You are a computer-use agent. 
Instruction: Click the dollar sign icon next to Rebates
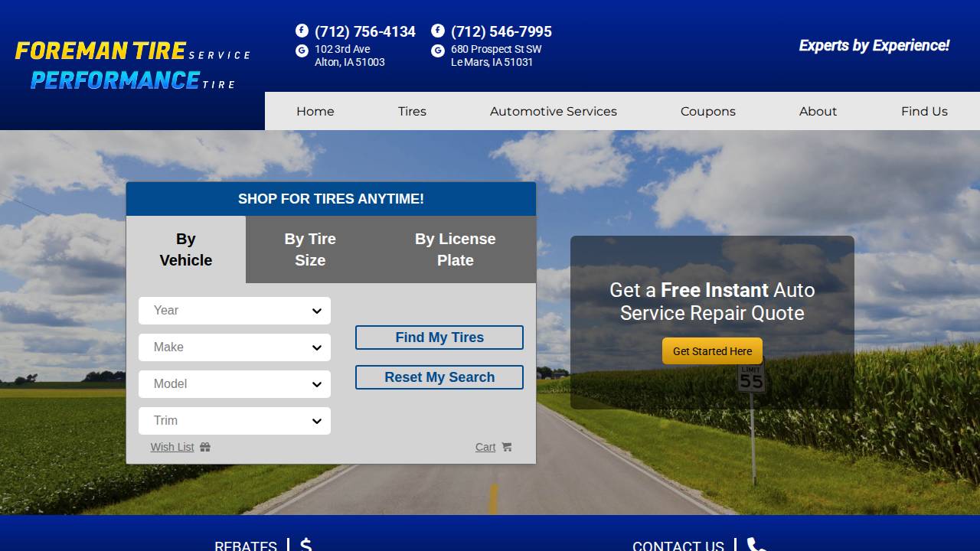(305, 545)
